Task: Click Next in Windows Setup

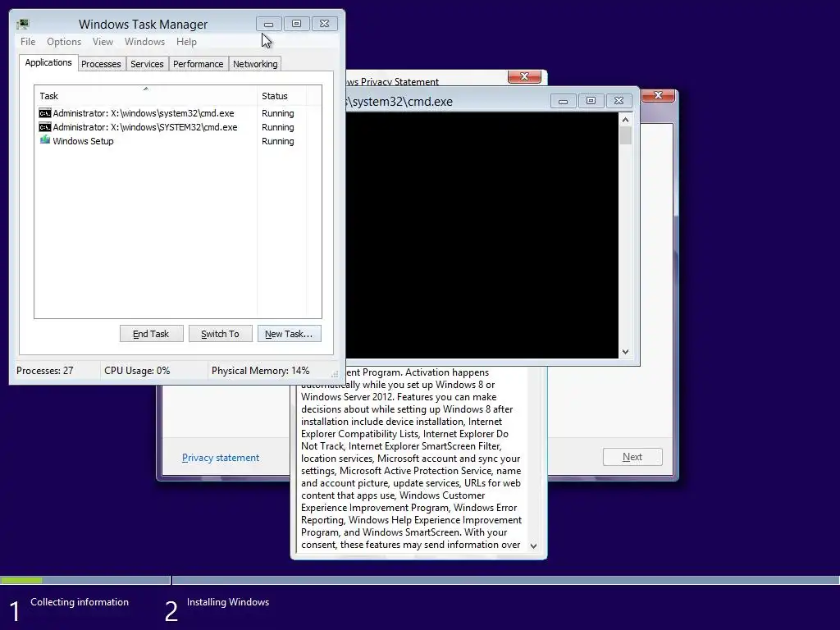Action: pyautogui.click(x=632, y=457)
